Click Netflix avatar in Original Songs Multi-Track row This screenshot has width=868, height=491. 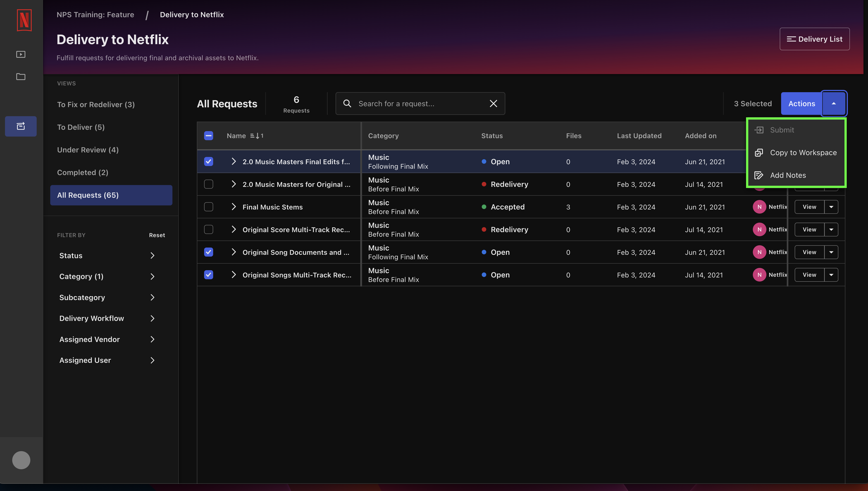click(759, 274)
